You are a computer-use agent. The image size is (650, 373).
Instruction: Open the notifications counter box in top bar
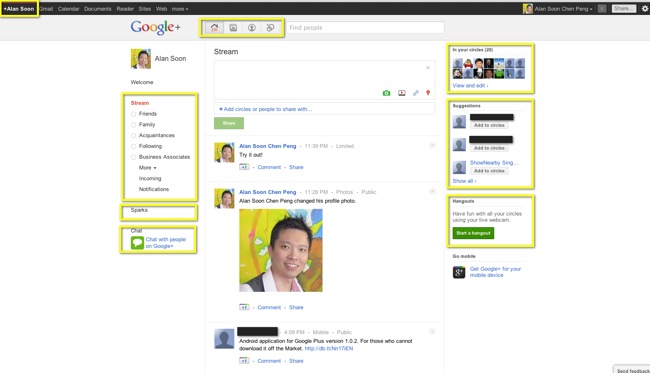click(602, 8)
